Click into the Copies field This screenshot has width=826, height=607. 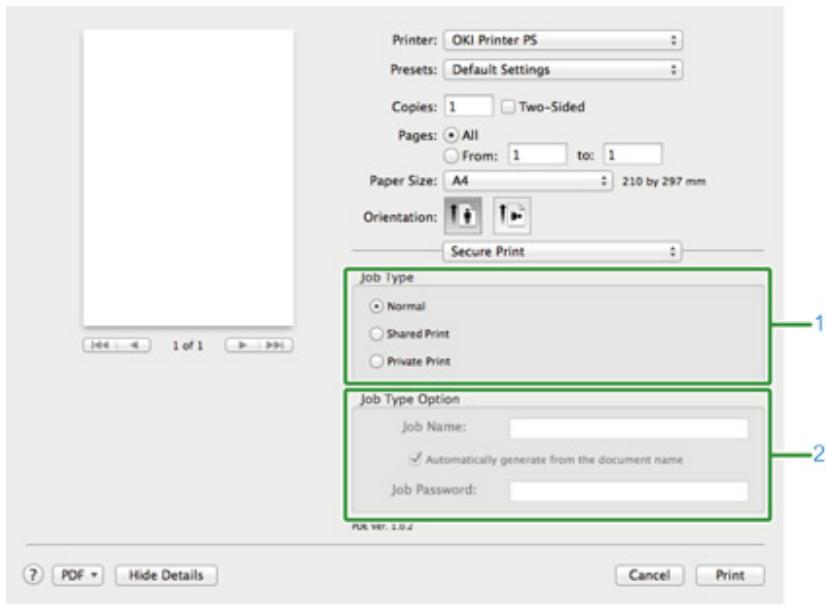[x=469, y=104]
